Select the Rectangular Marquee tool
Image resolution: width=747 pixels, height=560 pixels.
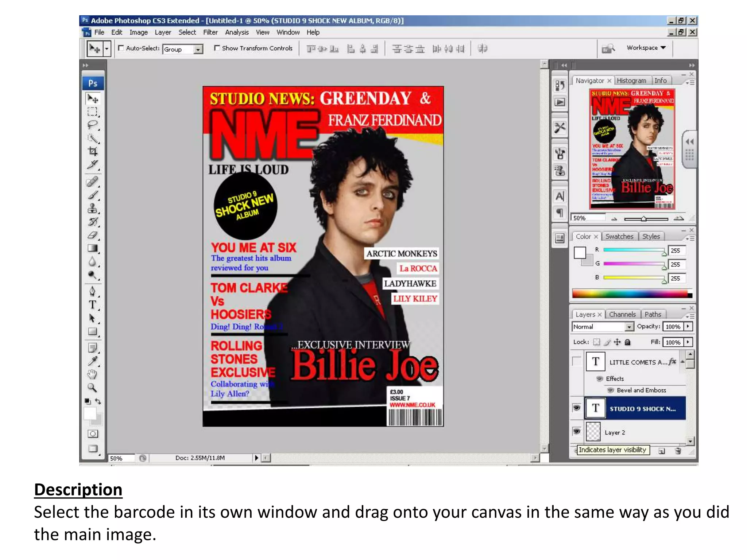tap(93, 112)
